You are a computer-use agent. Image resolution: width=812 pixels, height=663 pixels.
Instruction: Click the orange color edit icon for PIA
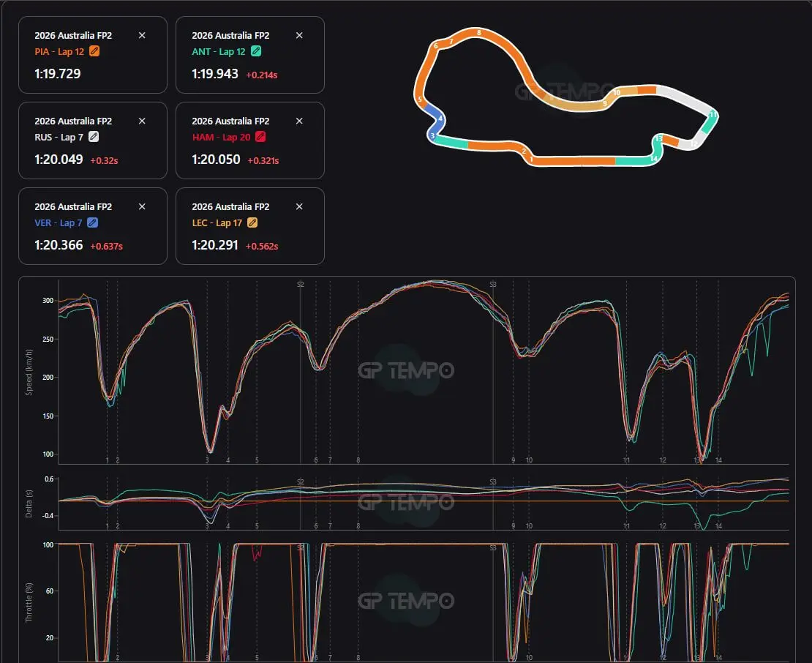pos(94,51)
